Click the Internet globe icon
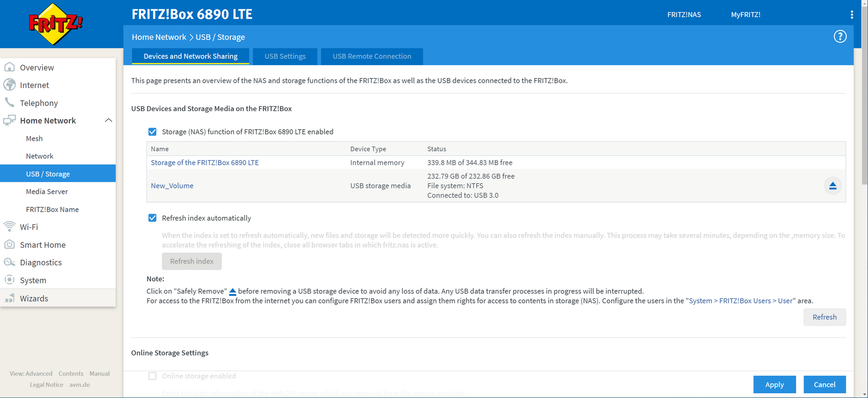The height and width of the screenshot is (398, 868). pos(9,85)
